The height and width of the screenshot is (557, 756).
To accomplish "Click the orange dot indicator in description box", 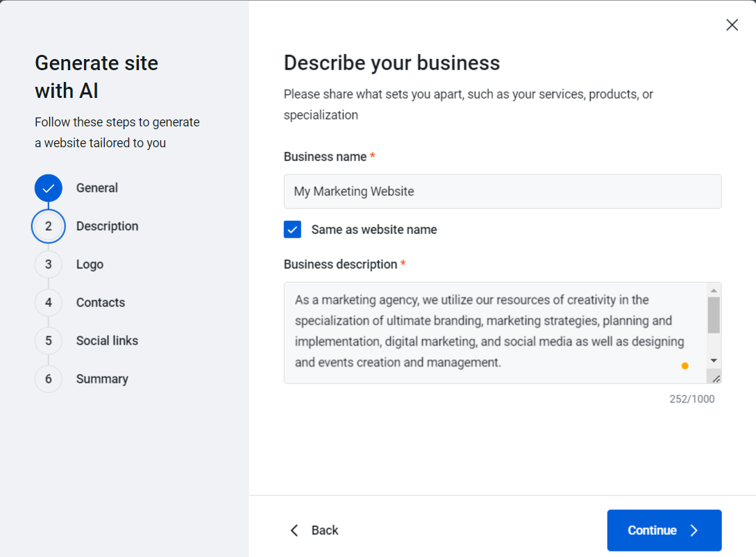I will click(x=684, y=365).
